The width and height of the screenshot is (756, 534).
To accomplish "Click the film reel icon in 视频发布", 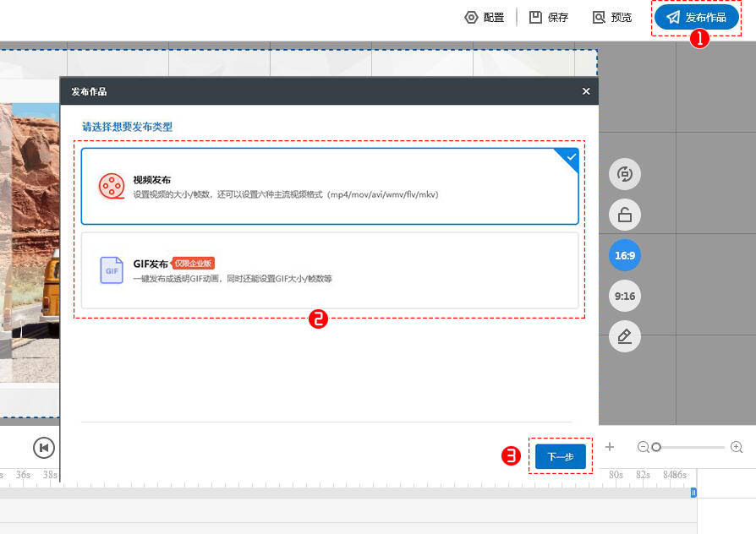I will click(112, 186).
